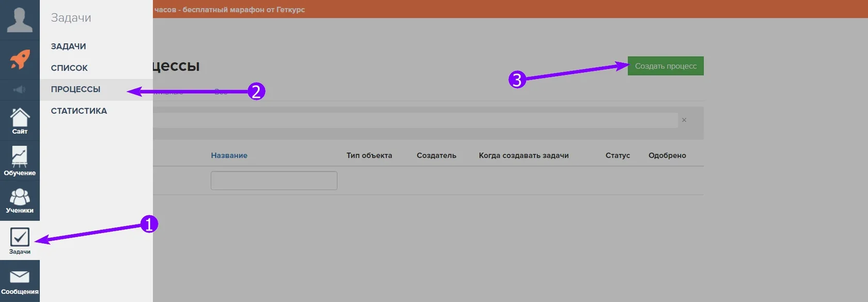Image resolution: width=868 pixels, height=302 pixels.
Task: Open СТАТИСТИКА menu item
Action: 79,111
